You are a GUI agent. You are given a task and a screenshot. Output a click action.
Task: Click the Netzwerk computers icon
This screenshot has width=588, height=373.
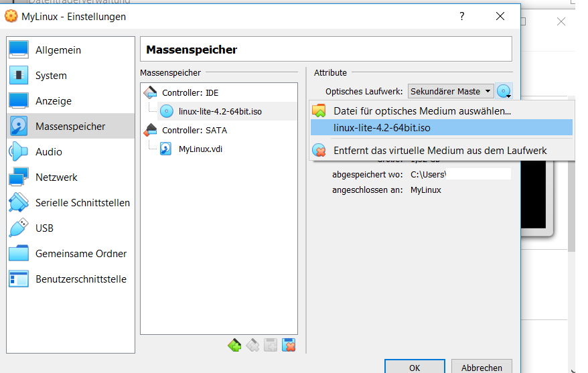pos(18,177)
